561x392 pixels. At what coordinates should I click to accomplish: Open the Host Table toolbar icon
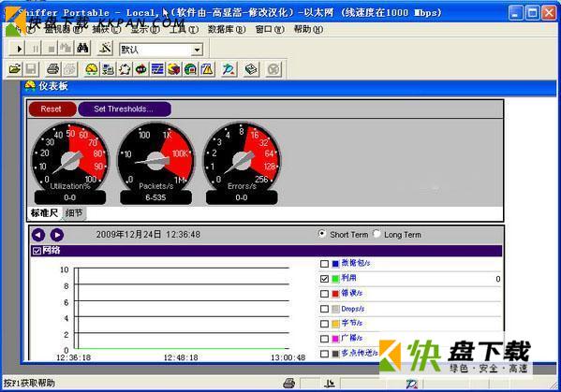point(108,69)
